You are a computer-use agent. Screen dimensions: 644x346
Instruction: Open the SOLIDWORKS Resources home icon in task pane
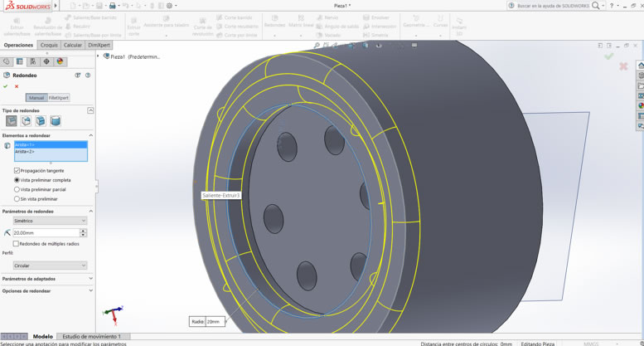pyautogui.click(x=641, y=66)
